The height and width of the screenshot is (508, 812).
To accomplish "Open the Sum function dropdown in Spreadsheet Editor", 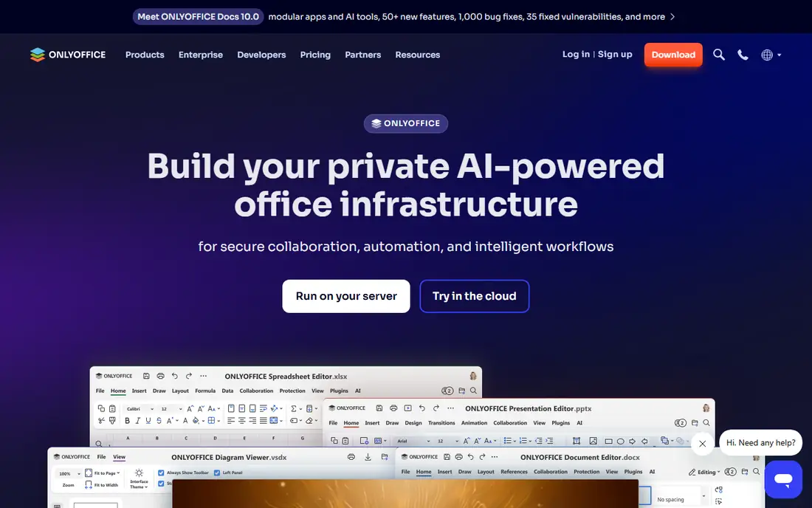I will click(x=295, y=408).
